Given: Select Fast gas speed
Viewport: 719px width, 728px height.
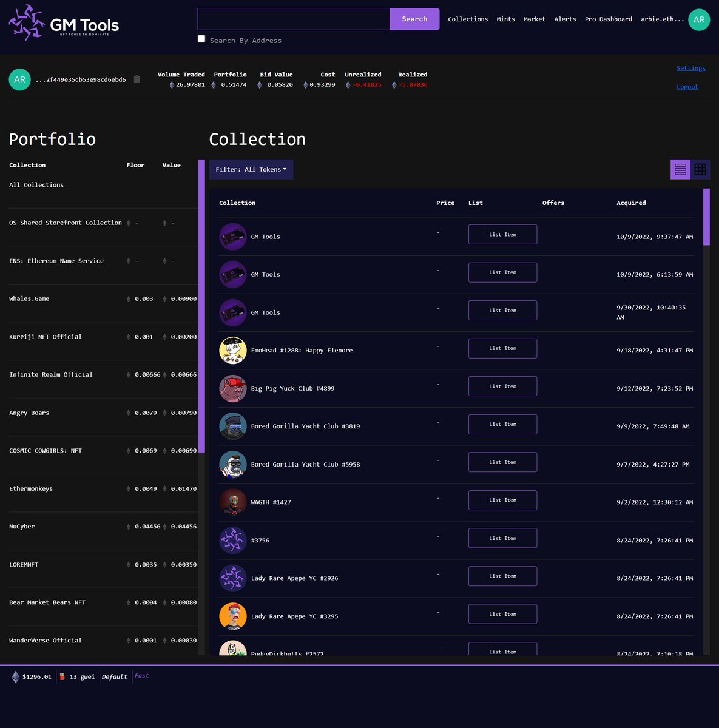Looking at the screenshot, I should click(x=141, y=675).
